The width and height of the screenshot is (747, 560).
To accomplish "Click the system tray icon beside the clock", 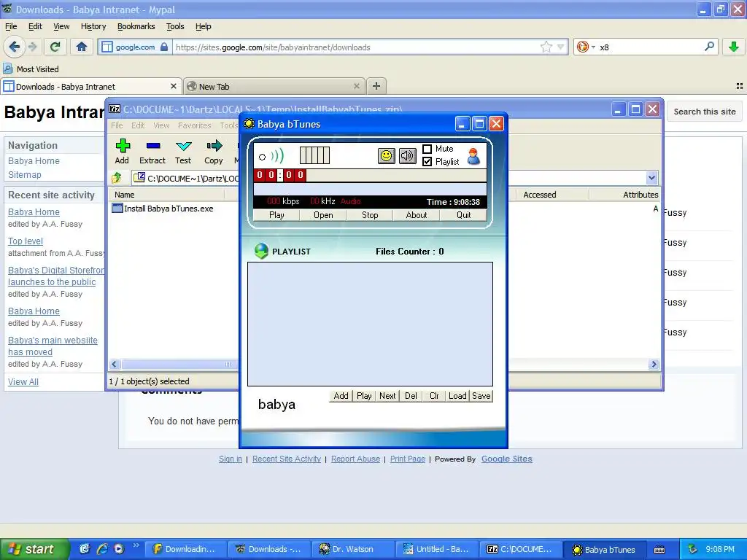I will click(693, 549).
